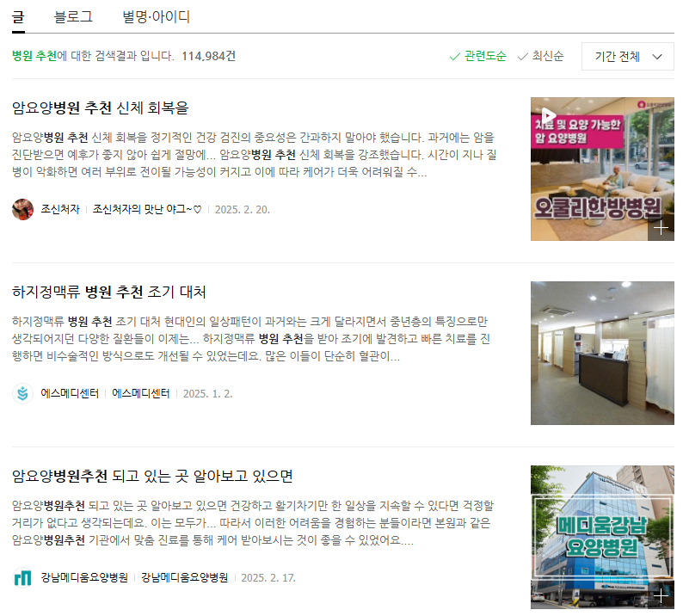Click chevron arrow in 기간 전체 box
The height and width of the screenshot is (616, 683).
tap(657, 57)
